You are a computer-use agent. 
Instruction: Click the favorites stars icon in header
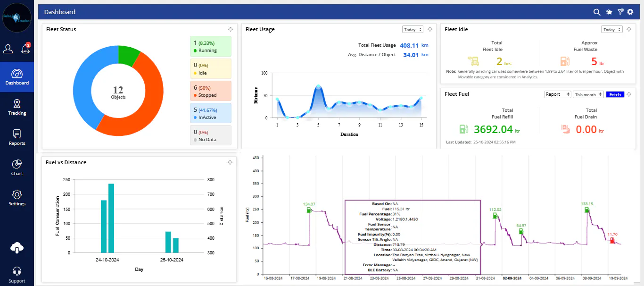[x=609, y=12]
